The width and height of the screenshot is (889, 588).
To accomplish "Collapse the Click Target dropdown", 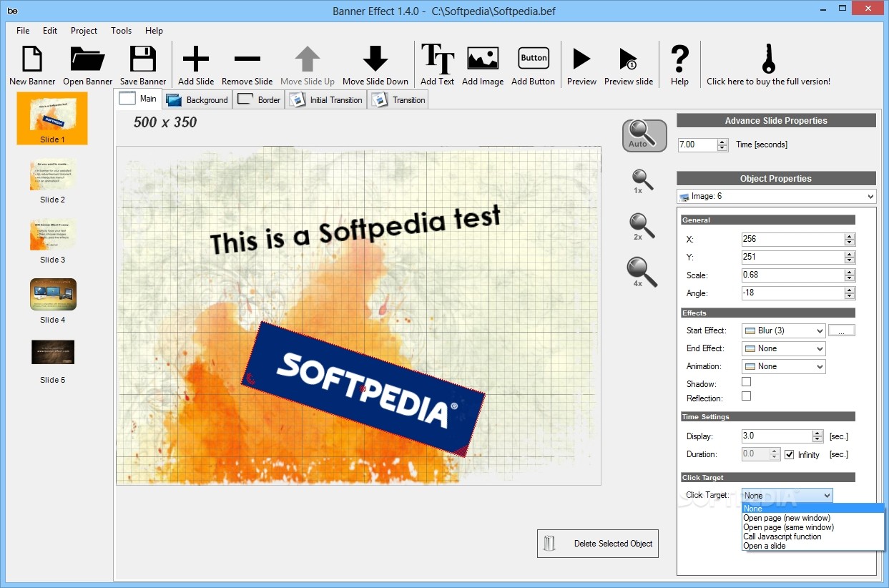I will click(x=787, y=495).
